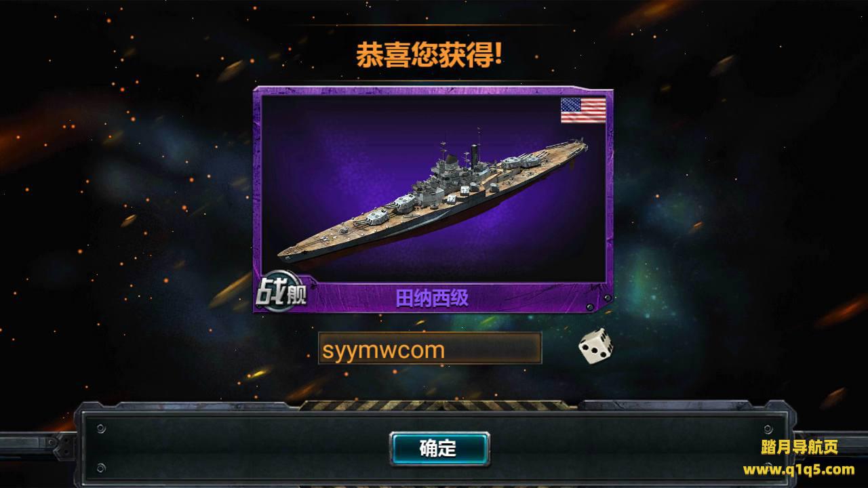Confirm the reward with 确定 button
This screenshot has width=868, height=488.
[x=439, y=448]
